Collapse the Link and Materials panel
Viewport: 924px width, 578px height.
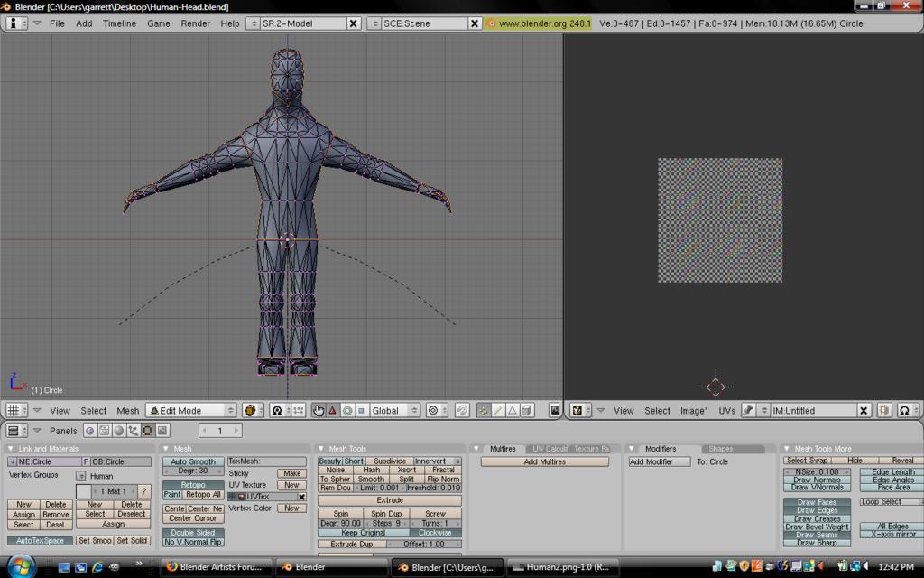coord(11,449)
